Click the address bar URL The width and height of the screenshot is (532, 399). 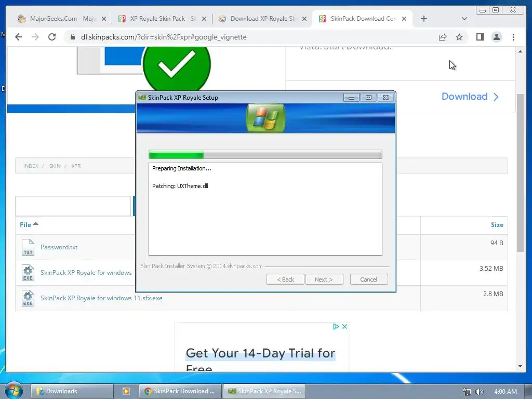coord(164,37)
